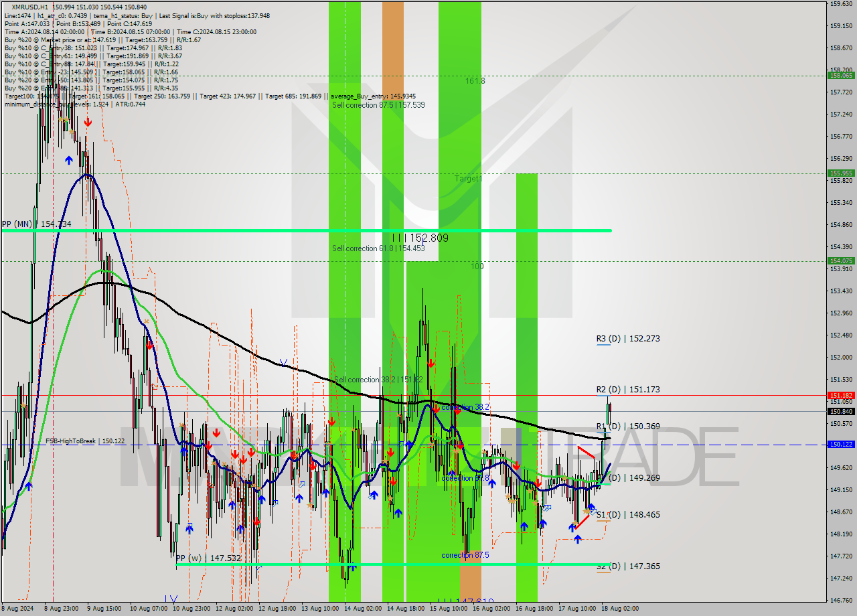Image resolution: width=857 pixels, height=616 pixels.
Task: Select the 'minimum_distance_buy_levels' ATR line
Action: [x=75, y=104]
